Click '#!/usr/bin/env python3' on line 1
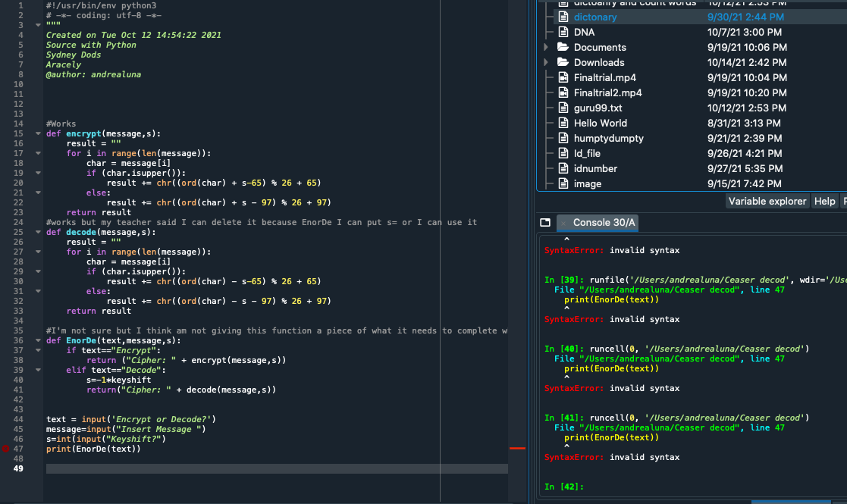The image size is (847, 504). pos(101,5)
